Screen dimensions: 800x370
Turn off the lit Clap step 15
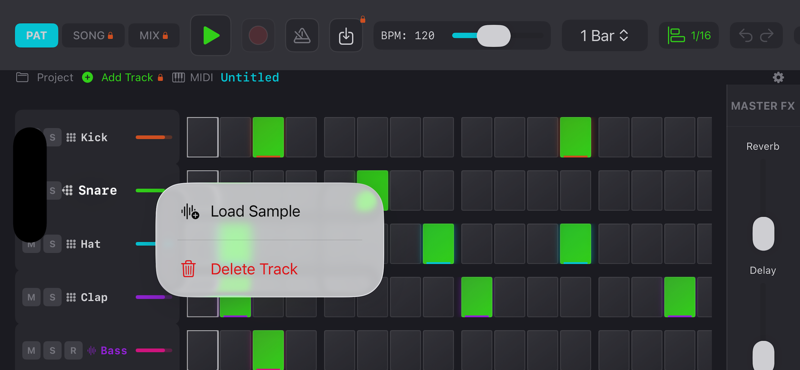tap(680, 297)
